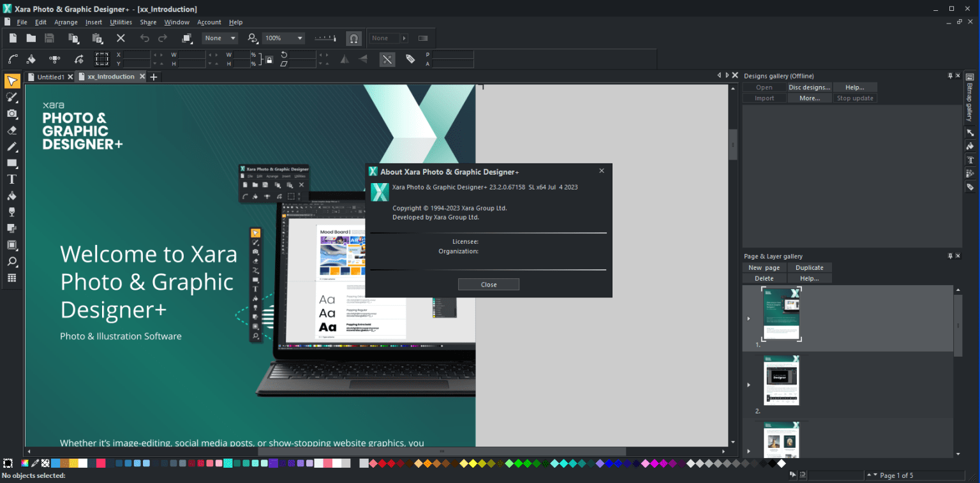Select the Photo tool in the toolbar
This screenshot has height=483, width=980.
pyautogui.click(x=11, y=114)
